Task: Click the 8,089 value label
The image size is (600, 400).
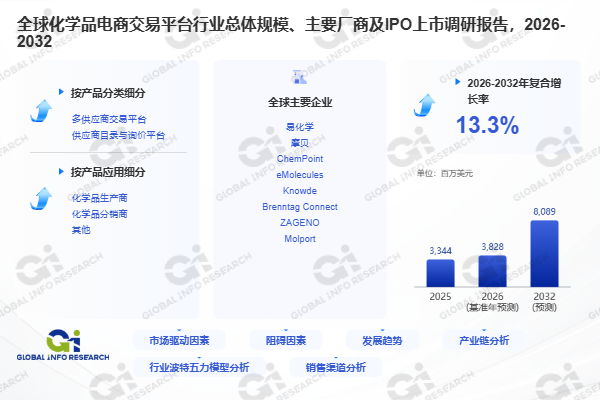Action: point(545,212)
